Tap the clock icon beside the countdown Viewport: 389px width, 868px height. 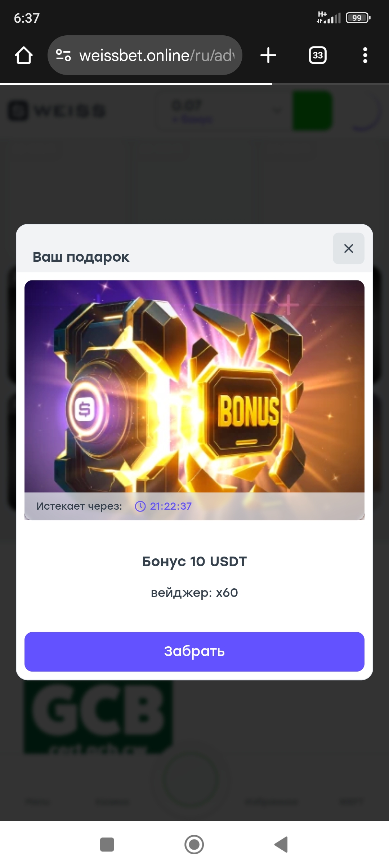point(140,506)
